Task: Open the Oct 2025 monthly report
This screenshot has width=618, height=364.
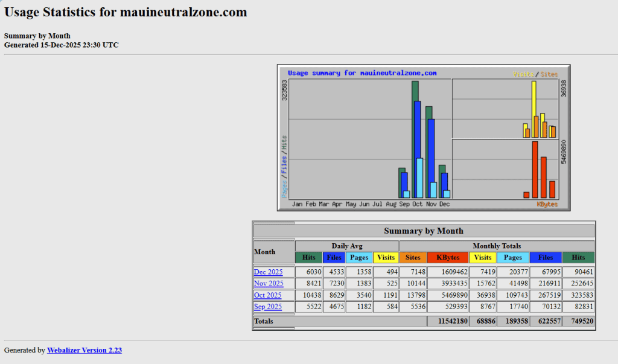Action: tap(267, 295)
